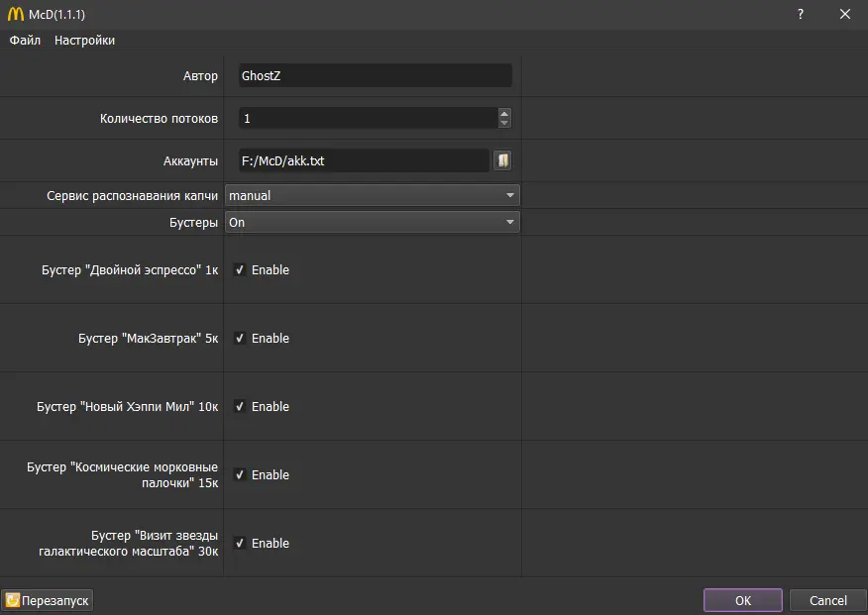The height and width of the screenshot is (615, 868).
Task: Click the McD(1.1.1) title text
Action: click(x=57, y=15)
